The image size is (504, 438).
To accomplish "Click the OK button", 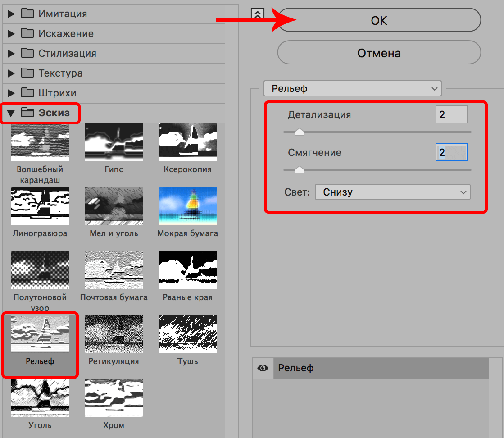I will [x=379, y=21].
